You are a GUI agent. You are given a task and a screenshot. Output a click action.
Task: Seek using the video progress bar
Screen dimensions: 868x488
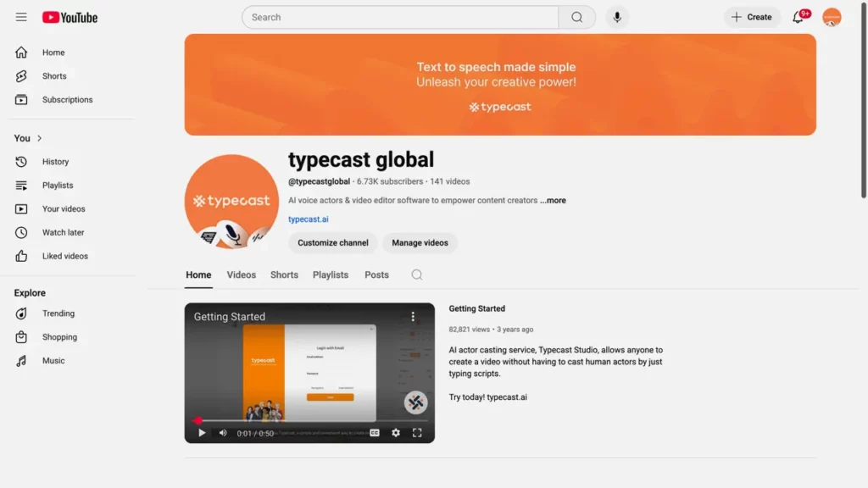point(310,420)
